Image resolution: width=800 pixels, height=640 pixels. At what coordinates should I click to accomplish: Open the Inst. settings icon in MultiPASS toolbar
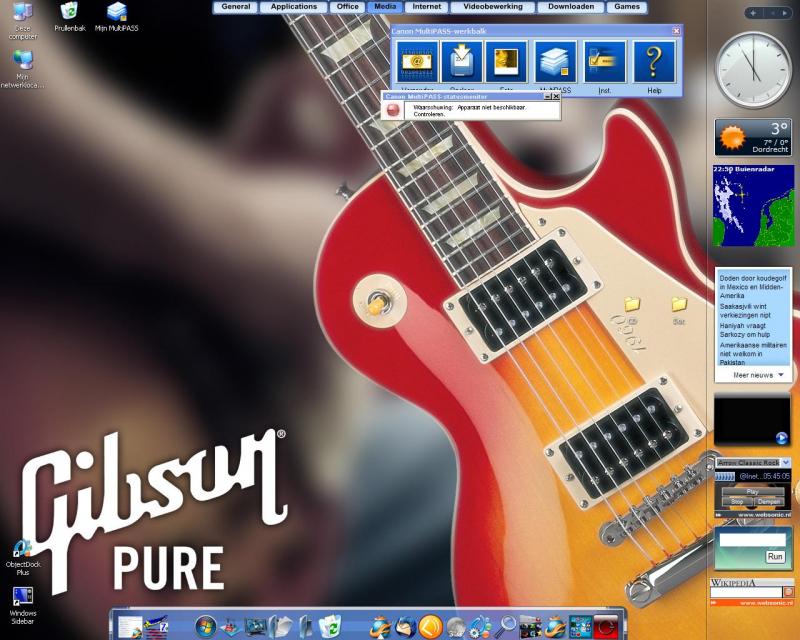tap(605, 62)
